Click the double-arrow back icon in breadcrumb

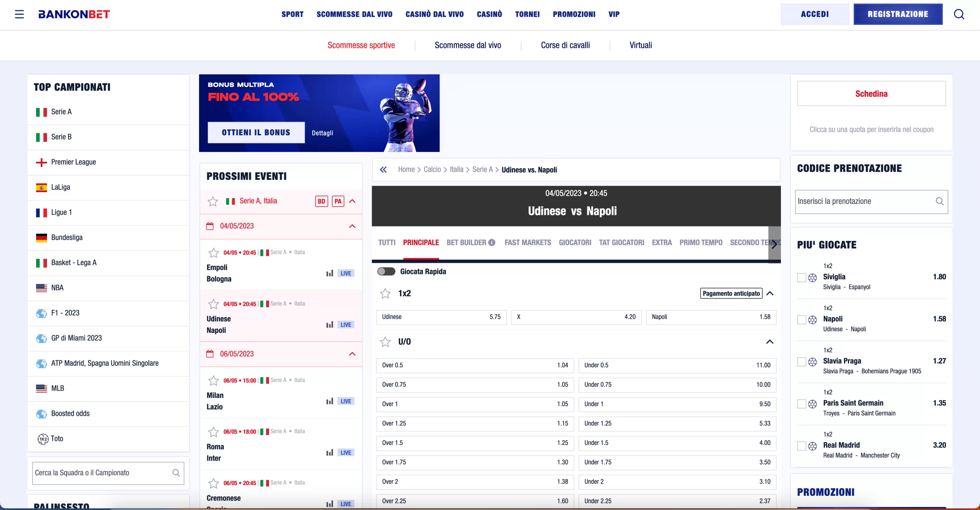[383, 169]
